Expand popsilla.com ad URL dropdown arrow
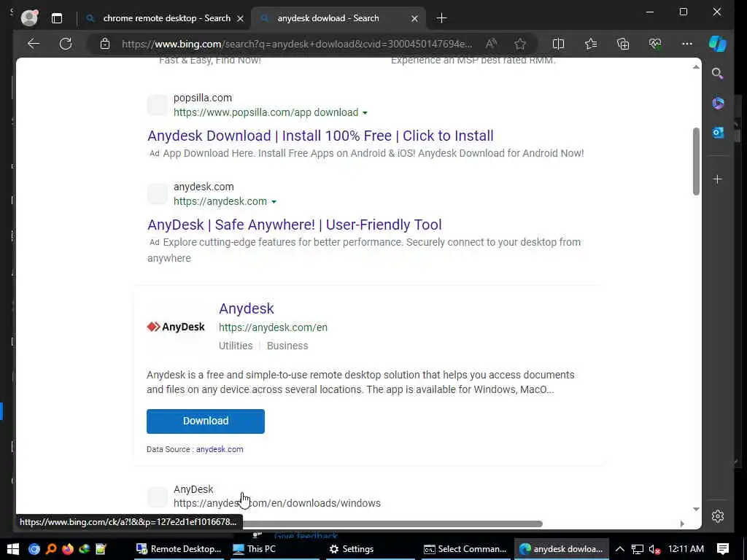This screenshot has width=747, height=560. (365, 113)
